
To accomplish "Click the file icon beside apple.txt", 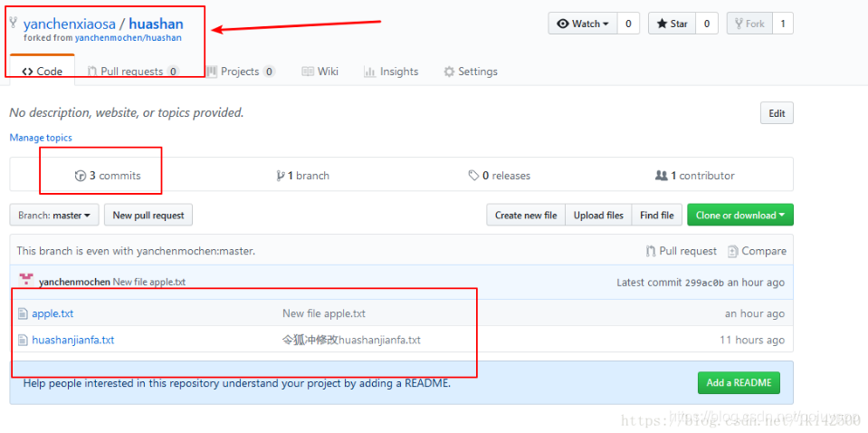I will pyautogui.click(x=23, y=314).
